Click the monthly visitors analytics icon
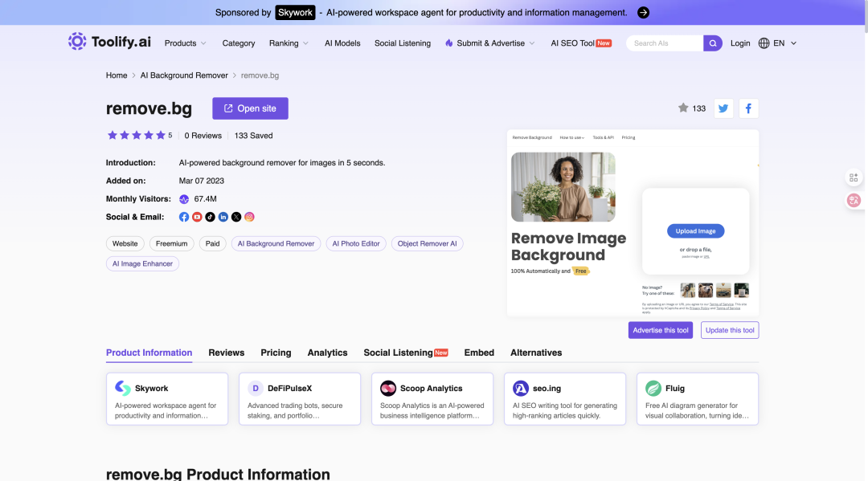The height and width of the screenshot is (481, 868). [x=184, y=199]
